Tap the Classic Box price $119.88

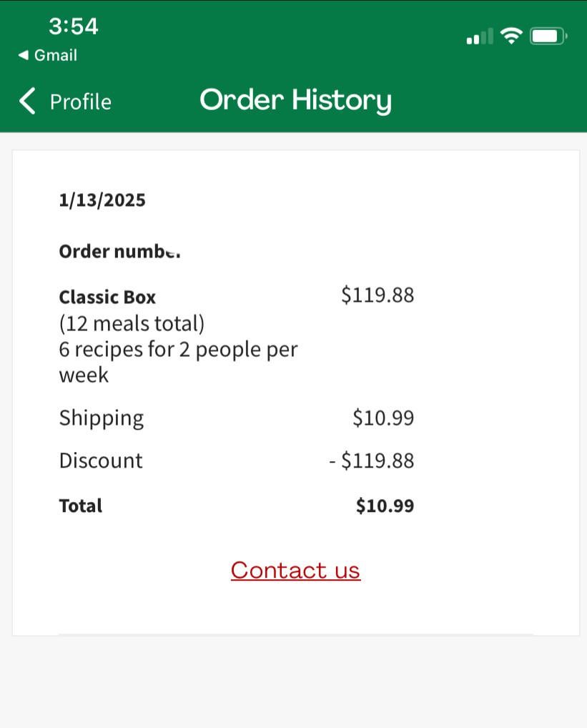click(x=378, y=295)
